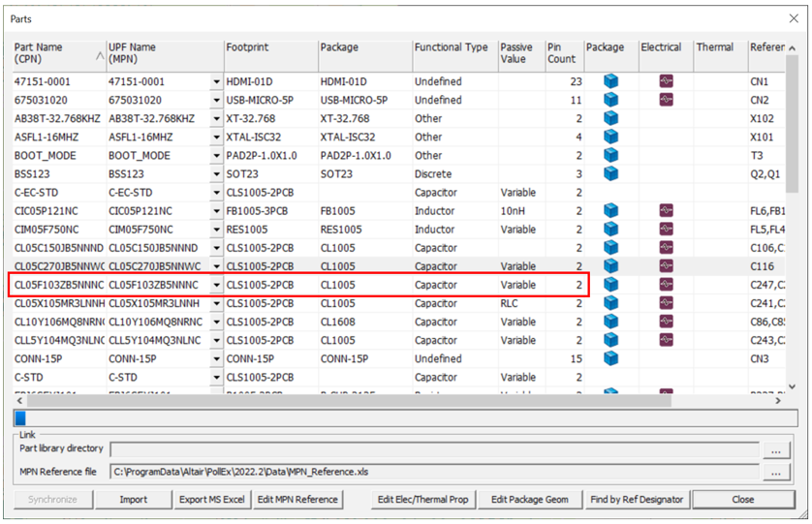Click the electrical icon in 675031020 row

(x=665, y=100)
